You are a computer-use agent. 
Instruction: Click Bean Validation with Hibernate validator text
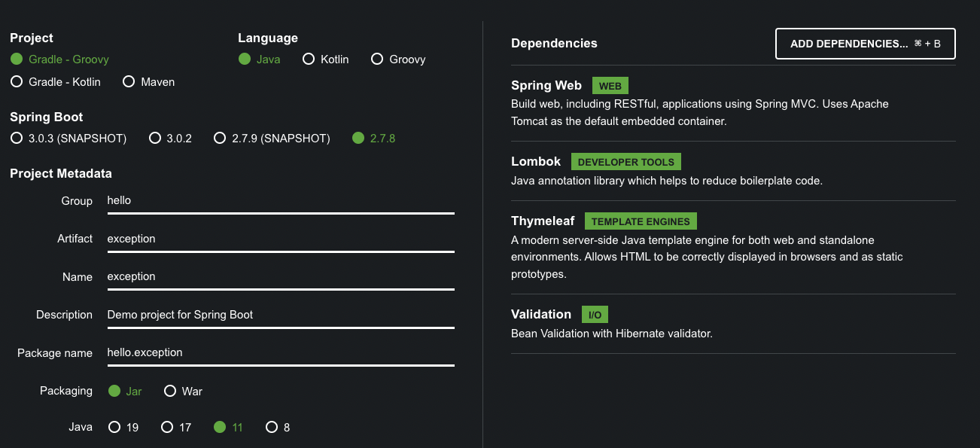click(x=612, y=333)
